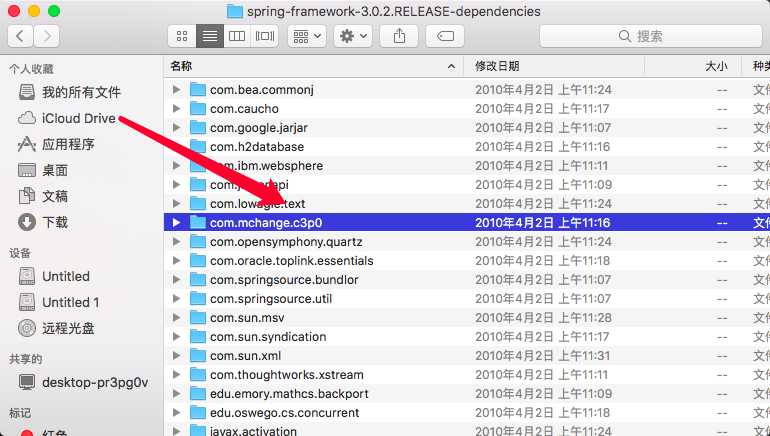This screenshot has width=770, height=436.
Task: Select the com.h2database folder icon
Action: [197, 146]
